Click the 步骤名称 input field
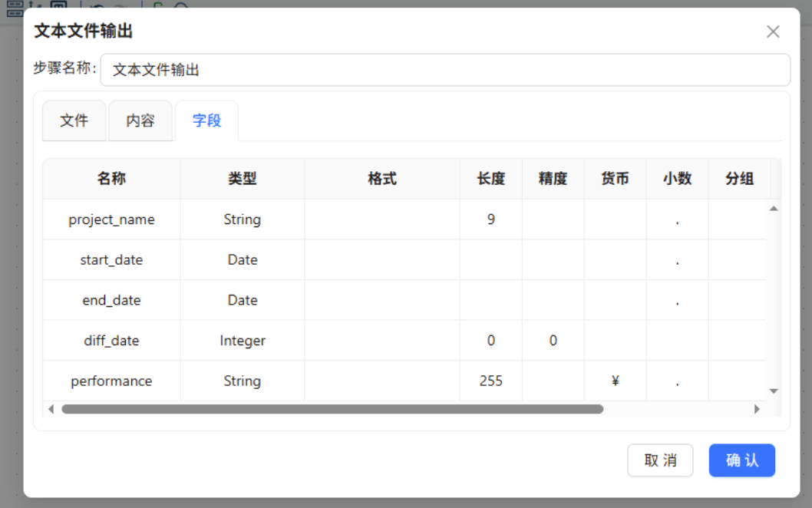Viewport: 812px width, 508px height. (x=445, y=70)
